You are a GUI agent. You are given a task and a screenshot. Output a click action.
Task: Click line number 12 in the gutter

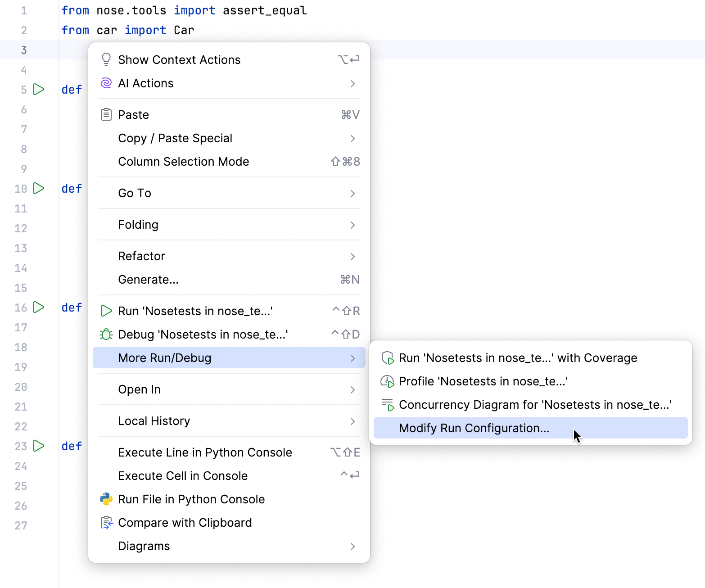tap(21, 228)
